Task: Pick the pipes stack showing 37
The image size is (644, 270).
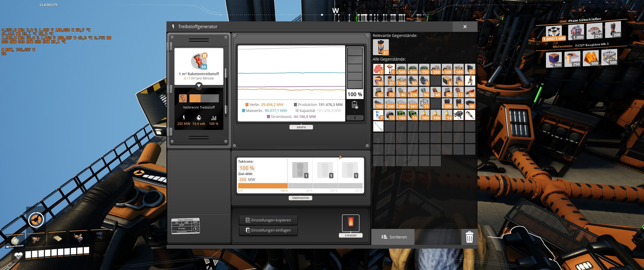Action: tap(458, 104)
